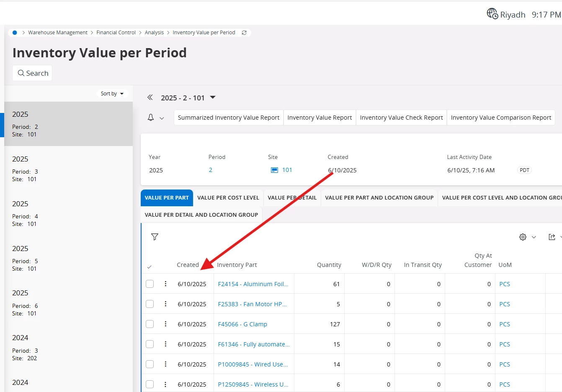562x392 pixels.
Task: Check the F45066 G Clamp row checkbox
Action: point(150,324)
